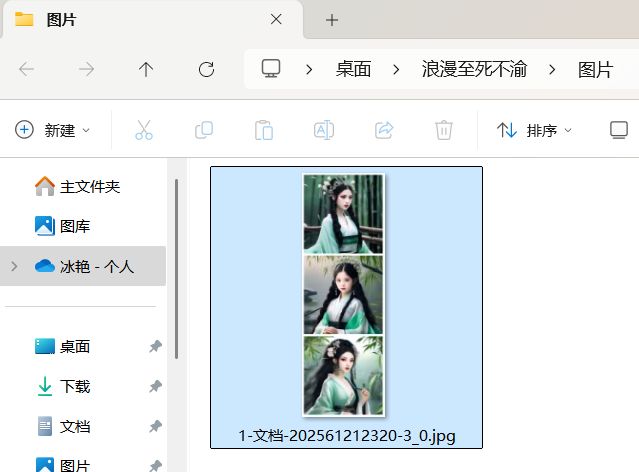Click the computer icon in address bar

coord(271,68)
